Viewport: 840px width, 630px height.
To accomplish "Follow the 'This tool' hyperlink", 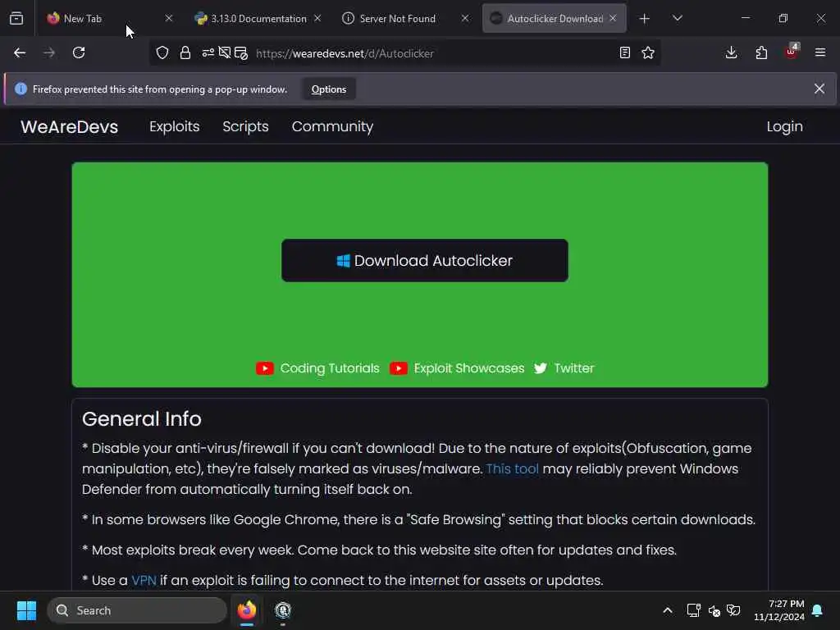I will [512, 468].
